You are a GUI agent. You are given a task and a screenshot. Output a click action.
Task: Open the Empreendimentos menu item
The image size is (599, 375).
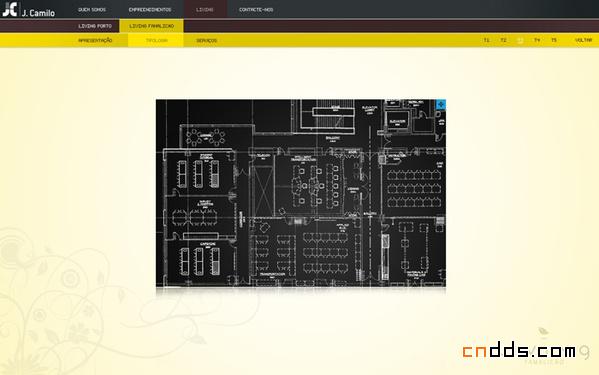coord(150,10)
